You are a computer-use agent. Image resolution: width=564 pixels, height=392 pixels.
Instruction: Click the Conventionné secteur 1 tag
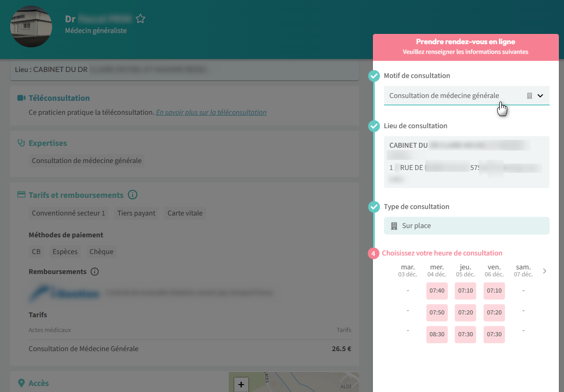(68, 213)
